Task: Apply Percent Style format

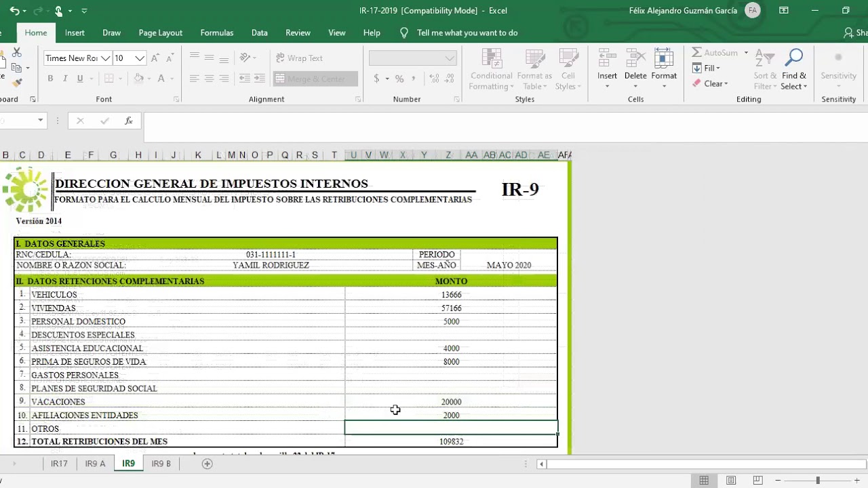Action: [x=399, y=79]
